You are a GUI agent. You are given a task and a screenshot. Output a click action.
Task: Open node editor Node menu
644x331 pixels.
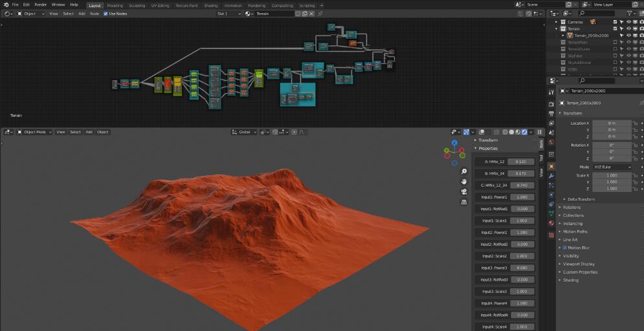pyautogui.click(x=94, y=14)
